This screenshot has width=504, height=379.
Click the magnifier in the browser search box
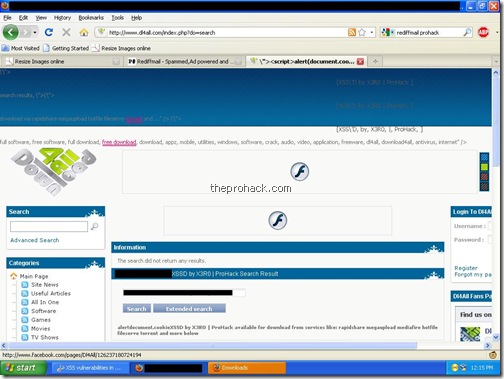[x=467, y=32]
